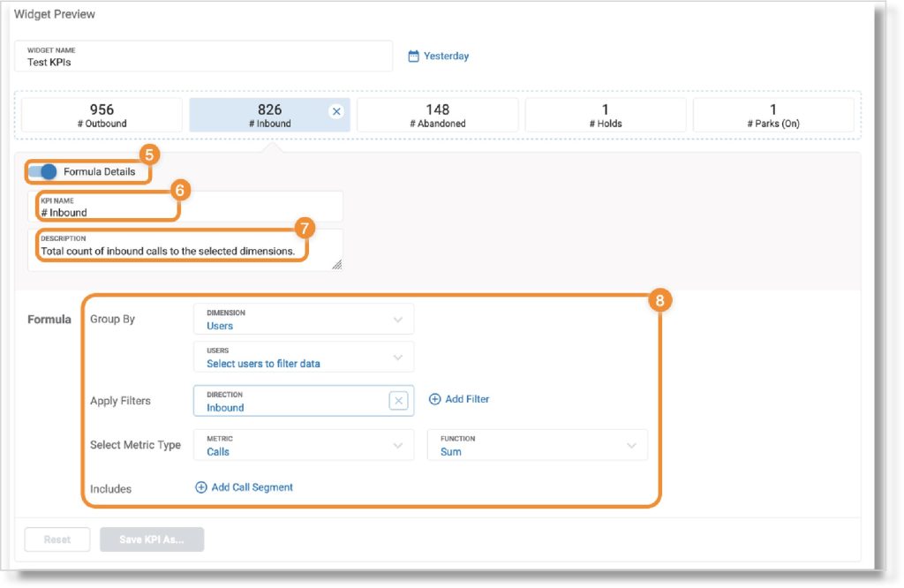904x588 pixels.
Task: Expand the Dimension dropdown chevron
Action: pyautogui.click(x=398, y=320)
